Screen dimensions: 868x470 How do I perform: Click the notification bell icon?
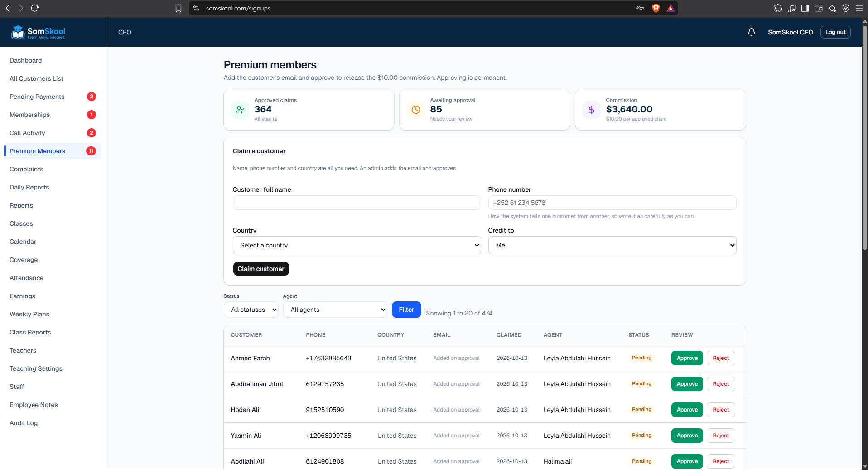pyautogui.click(x=751, y=32)
